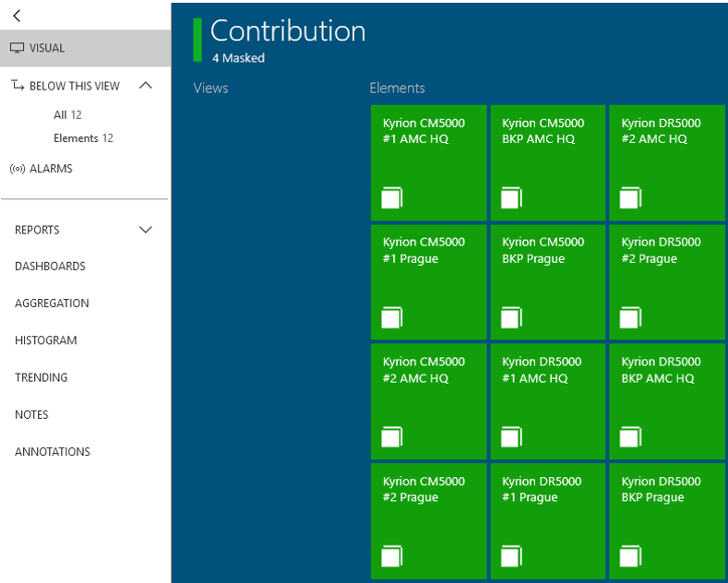Viewport: 728px width, 583px height.
Task: Click element icon on Kyrion CM5000 BKP Prague
Action: [511, 317]
